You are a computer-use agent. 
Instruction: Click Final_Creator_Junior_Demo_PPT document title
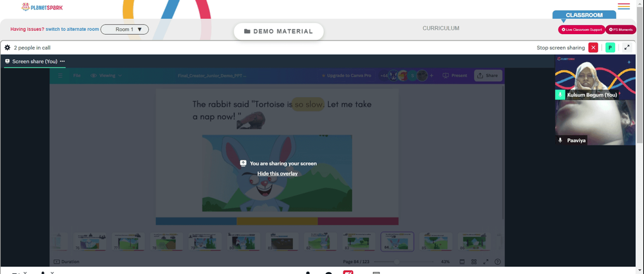point(213,75)
